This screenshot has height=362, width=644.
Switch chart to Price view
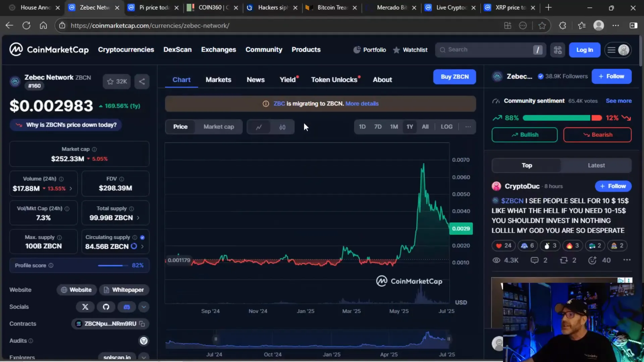pos(180,127)
